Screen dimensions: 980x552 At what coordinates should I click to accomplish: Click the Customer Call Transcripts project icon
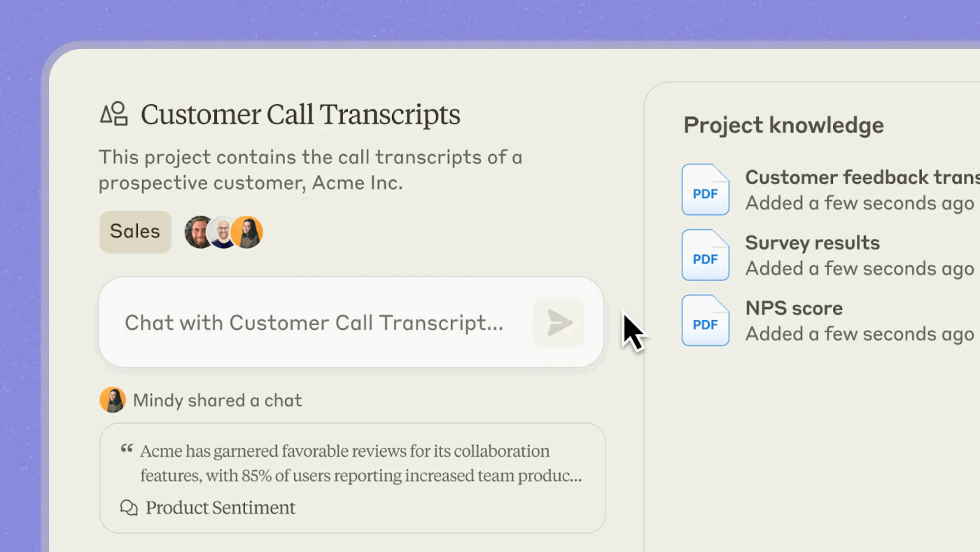(112, 113)
